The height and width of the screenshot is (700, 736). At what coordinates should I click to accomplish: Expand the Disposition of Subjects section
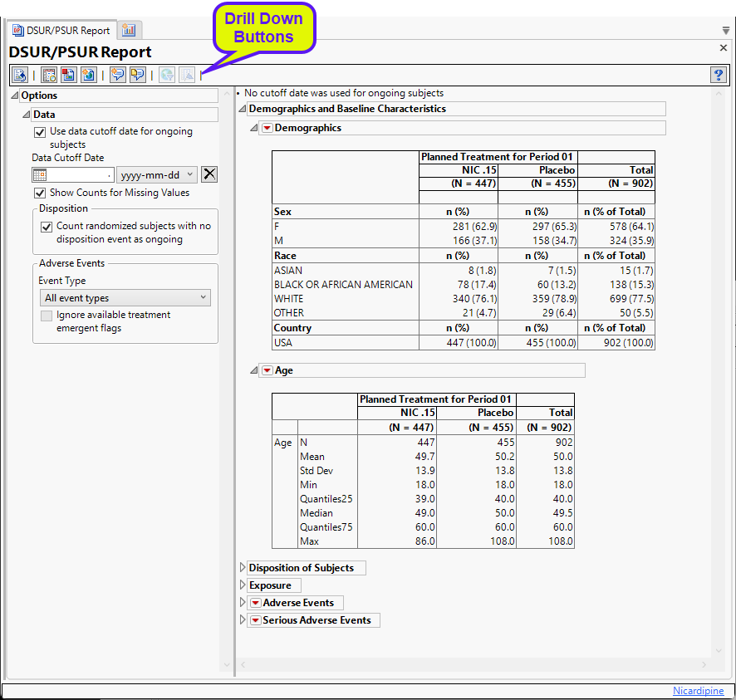242,568
